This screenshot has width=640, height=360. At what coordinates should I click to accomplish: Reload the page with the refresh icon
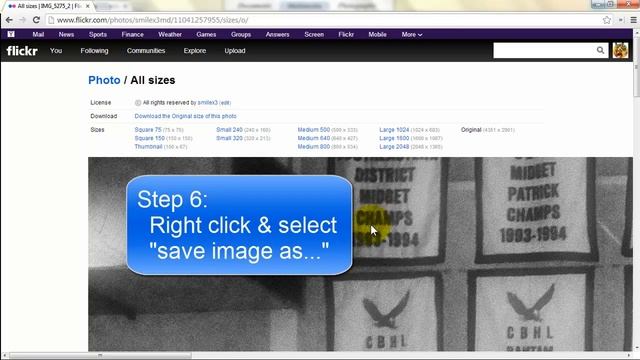pyautogui.click(x=36, y=20)
